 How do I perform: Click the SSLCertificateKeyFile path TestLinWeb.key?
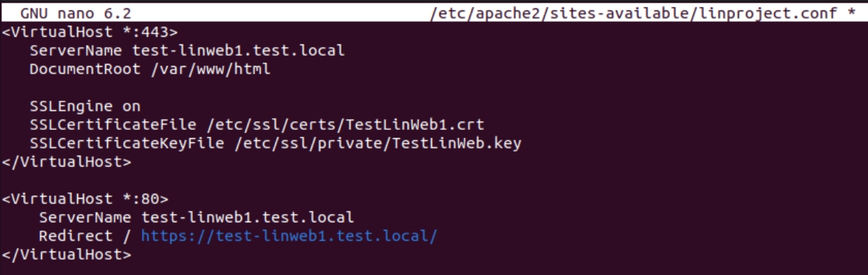pyautogui.click(x=372, y=144)
